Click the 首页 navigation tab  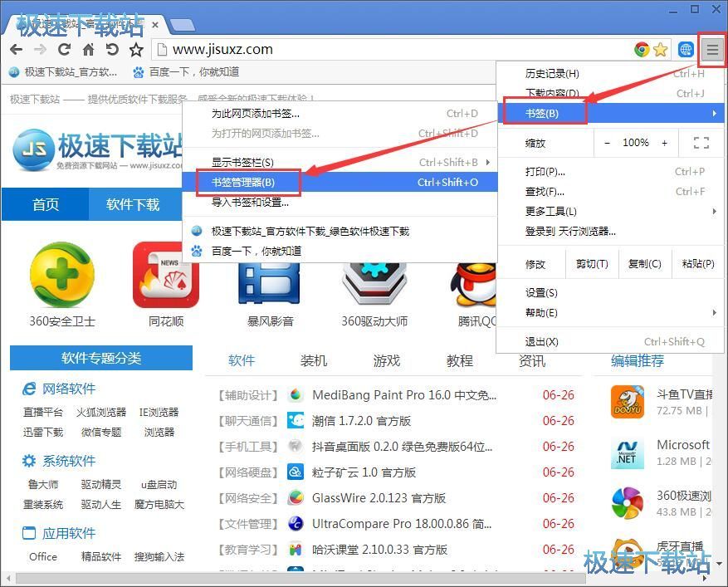(46, 204)
